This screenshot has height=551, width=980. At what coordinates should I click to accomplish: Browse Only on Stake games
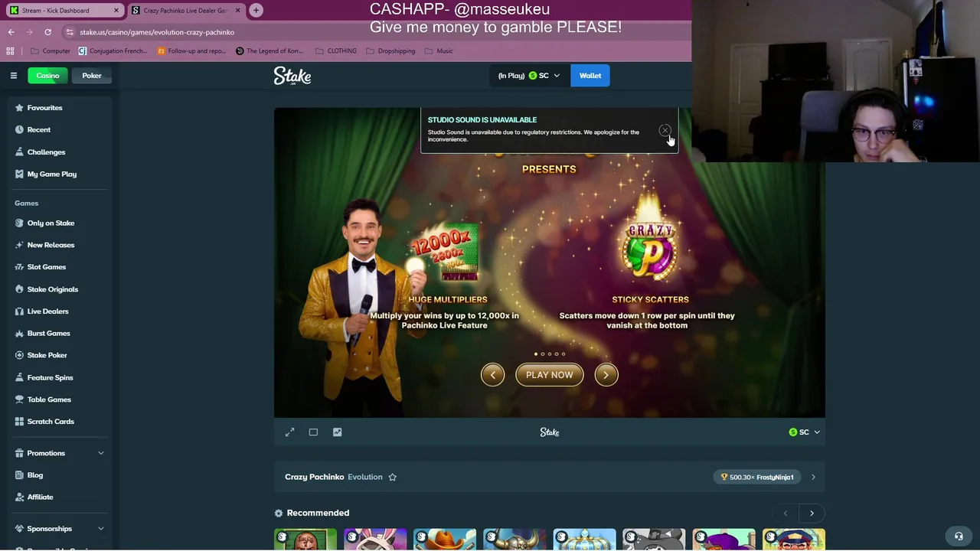pos(51,223)
